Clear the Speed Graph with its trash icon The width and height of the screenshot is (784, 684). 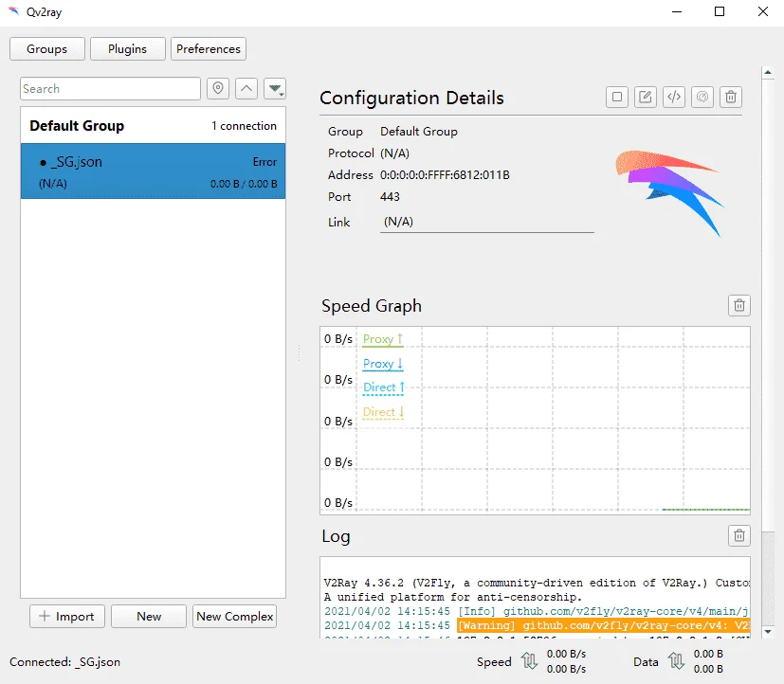point(739,305)
